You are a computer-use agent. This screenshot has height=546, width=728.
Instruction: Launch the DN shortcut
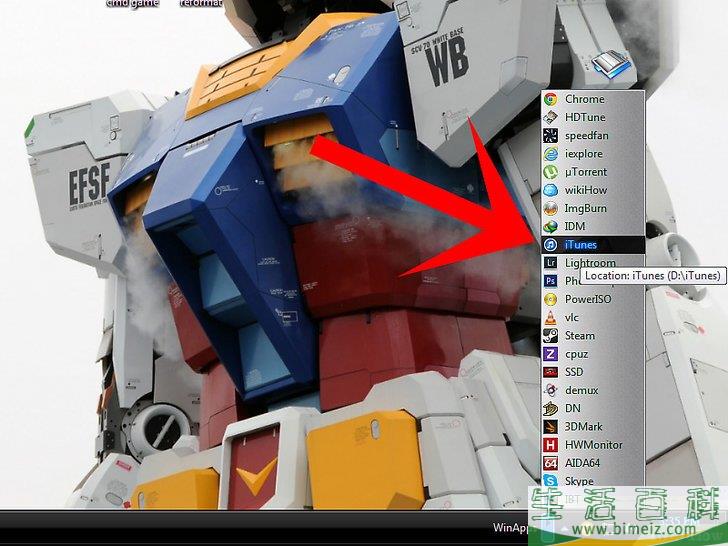(593, 408)
